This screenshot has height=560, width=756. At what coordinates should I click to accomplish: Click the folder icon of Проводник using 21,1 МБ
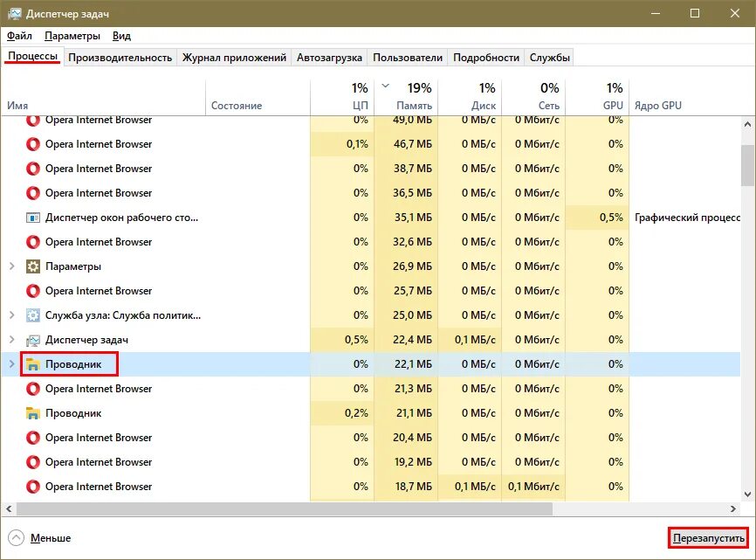tap(33, 413)
